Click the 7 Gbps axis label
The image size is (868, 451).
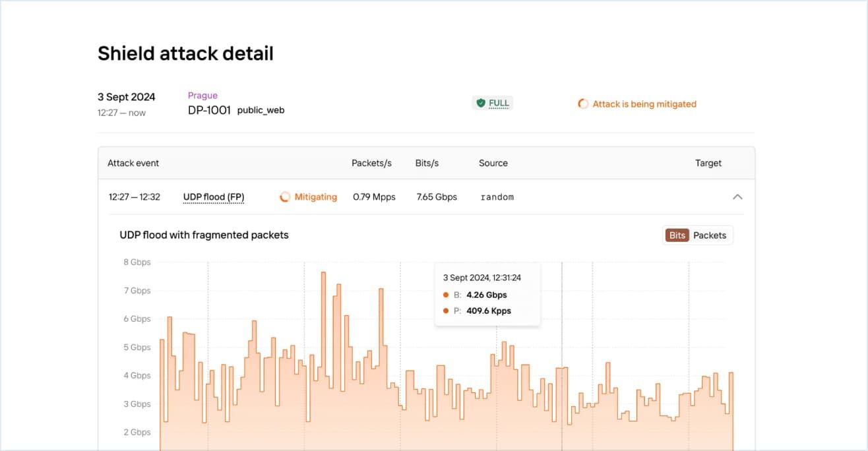coord(137,290)
